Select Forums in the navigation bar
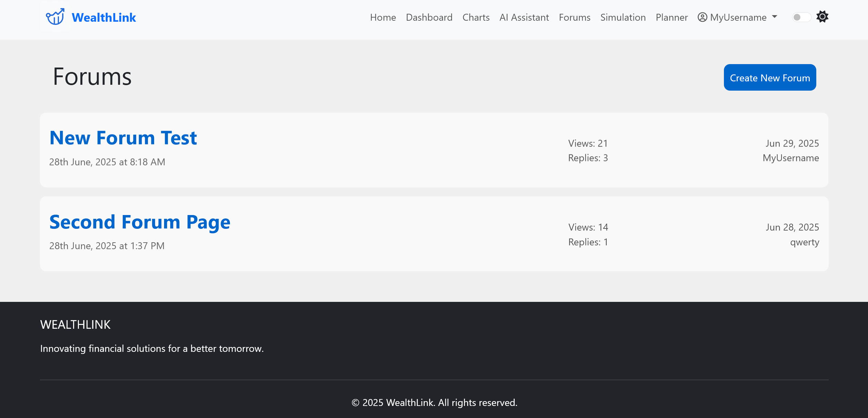 574,17
